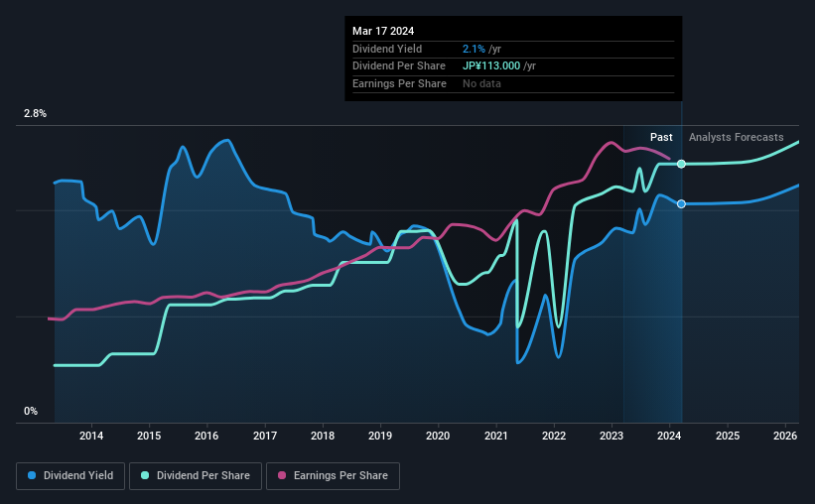Click the 2021 x-axis label
The height and width of the screenshot is (504, 815).
tap(496, 436)
